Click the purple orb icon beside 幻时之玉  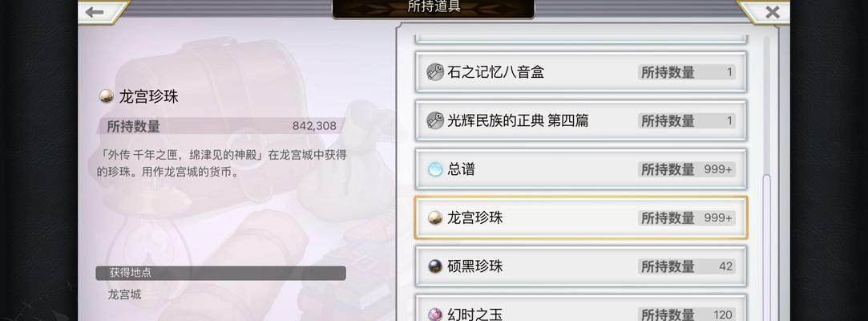click(x=435, y=315)
